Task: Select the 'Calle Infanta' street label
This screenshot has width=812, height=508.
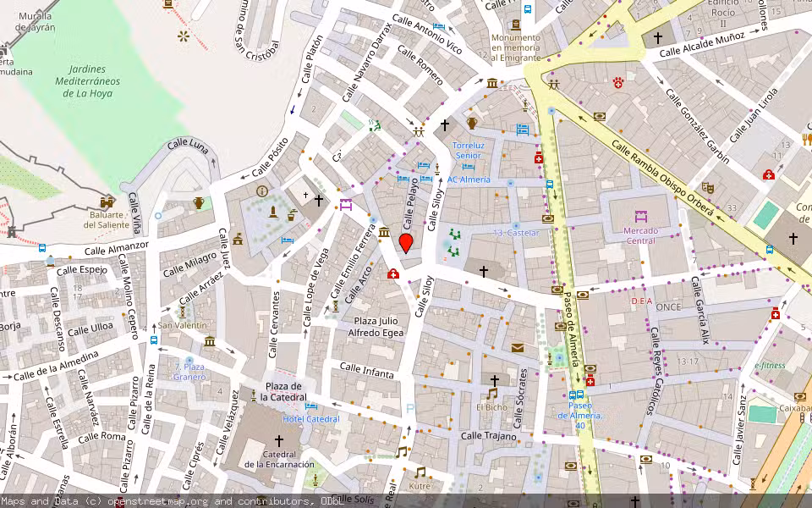Action: [366, 370]
